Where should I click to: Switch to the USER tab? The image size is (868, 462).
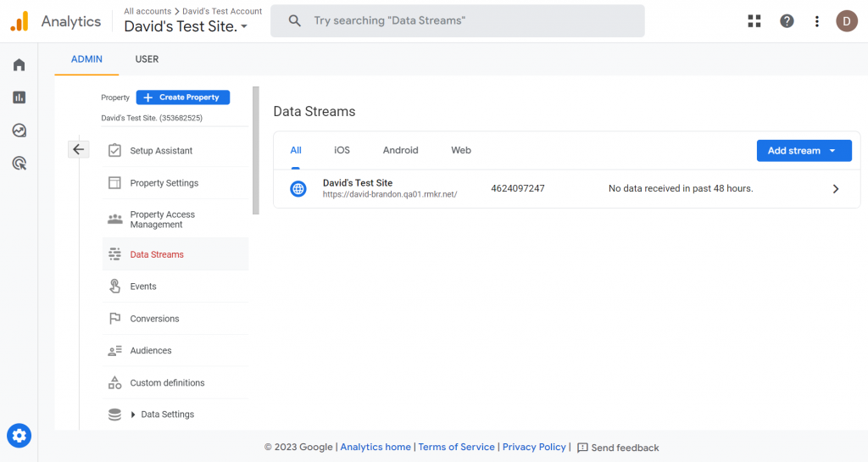click(147, 59)
